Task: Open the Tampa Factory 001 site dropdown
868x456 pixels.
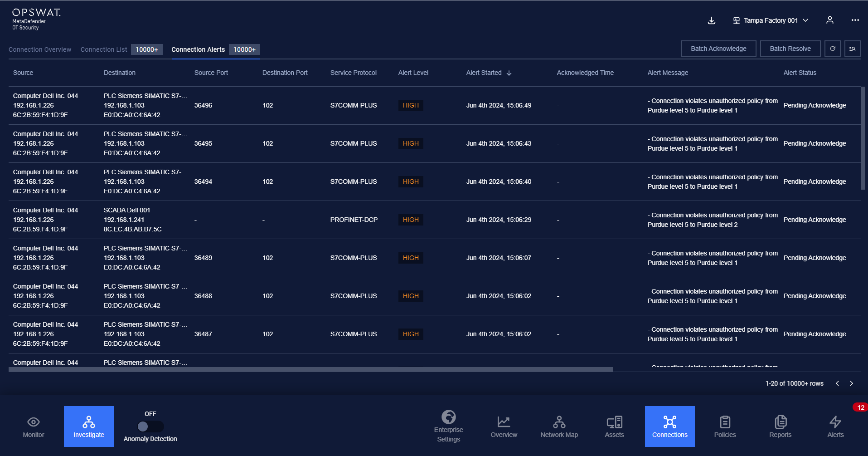Action: 771,20
